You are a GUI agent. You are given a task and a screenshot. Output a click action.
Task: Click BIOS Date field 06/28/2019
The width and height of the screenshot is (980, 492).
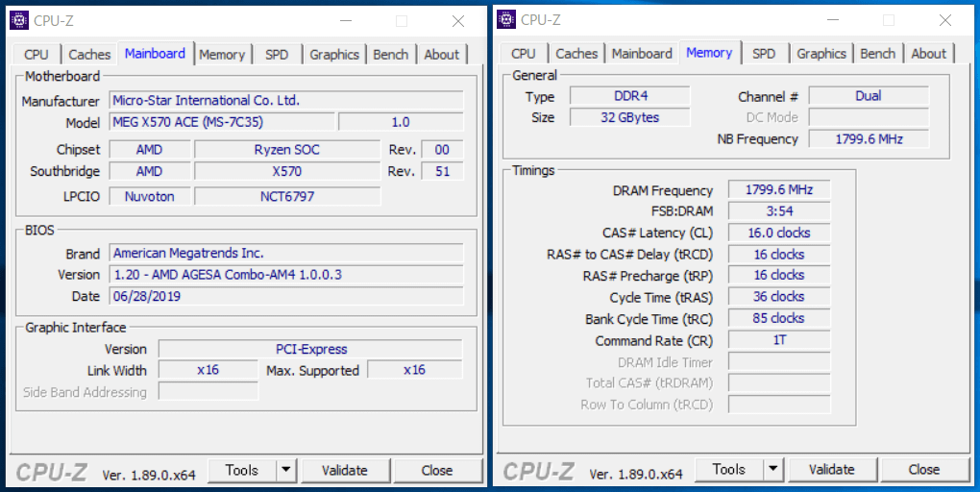(x=286, y=296)
